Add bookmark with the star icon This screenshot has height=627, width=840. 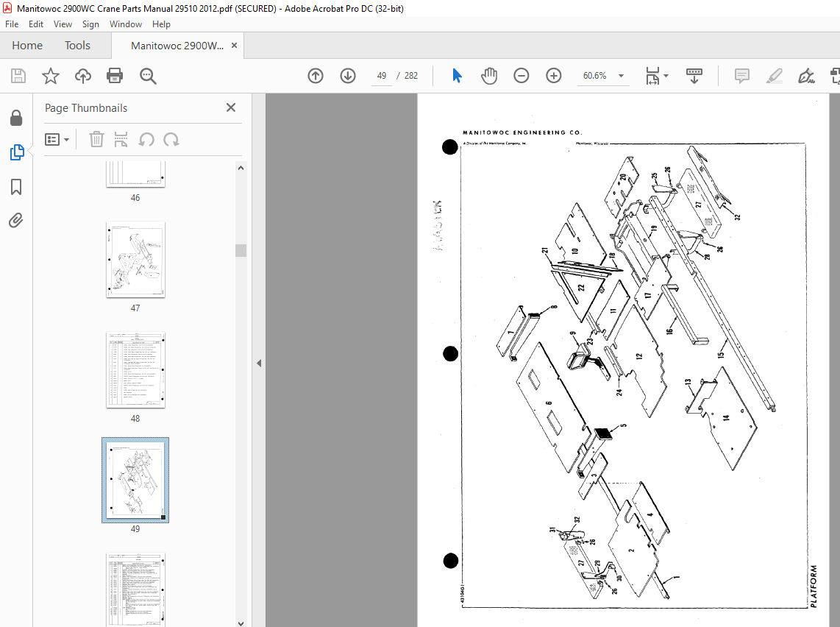pyautogui.click(x=50, y=76)
